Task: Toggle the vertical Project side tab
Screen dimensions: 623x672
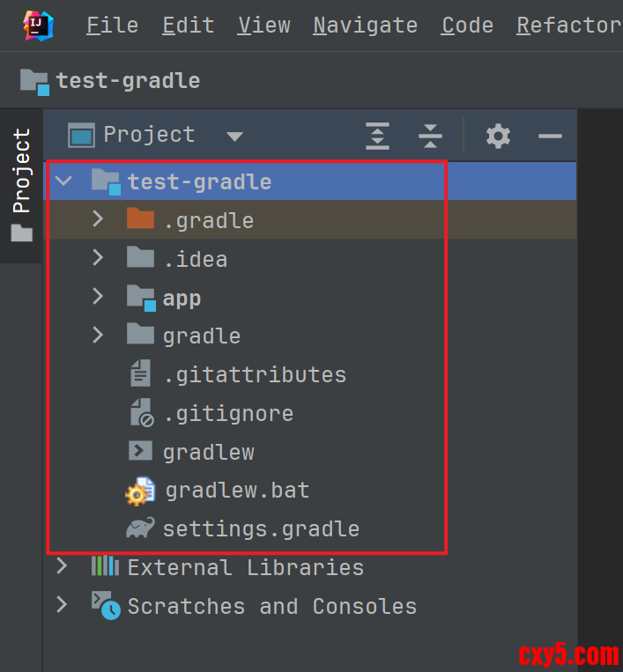Action: pos(21,184)
